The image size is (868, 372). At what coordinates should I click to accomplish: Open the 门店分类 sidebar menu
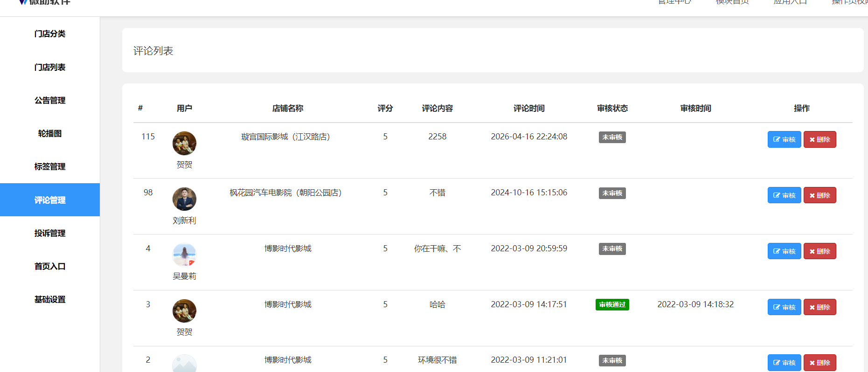click(50, 34)
